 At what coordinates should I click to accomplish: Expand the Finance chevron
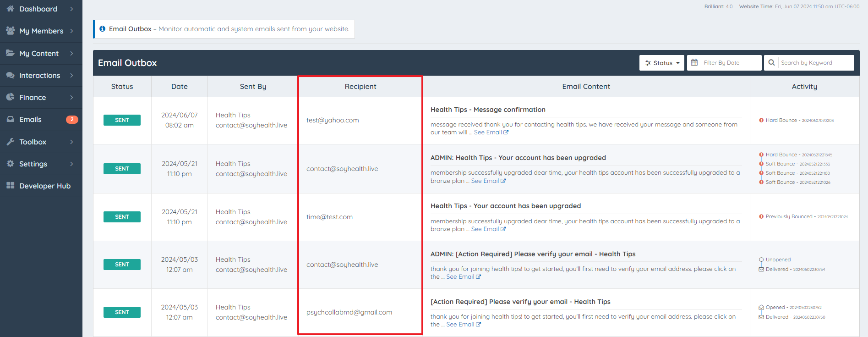pyautogui.click(x=71, y=97)
